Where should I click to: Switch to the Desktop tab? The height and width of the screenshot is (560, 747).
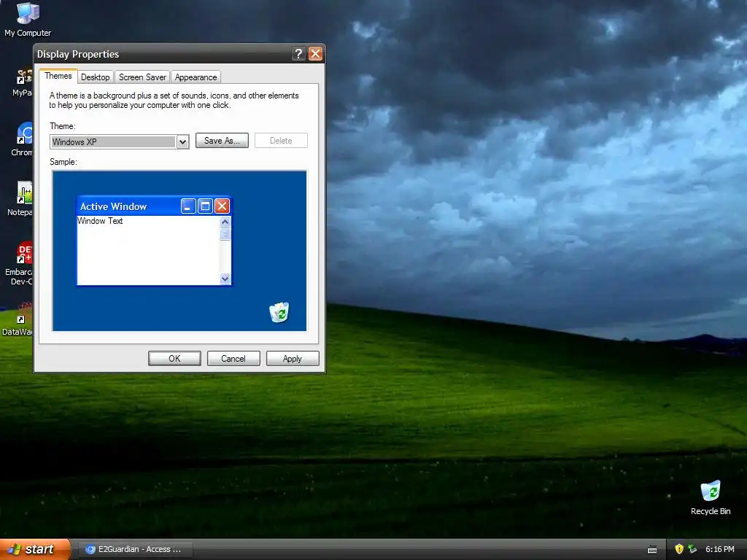pyautogui.click(x=96, y=77)
